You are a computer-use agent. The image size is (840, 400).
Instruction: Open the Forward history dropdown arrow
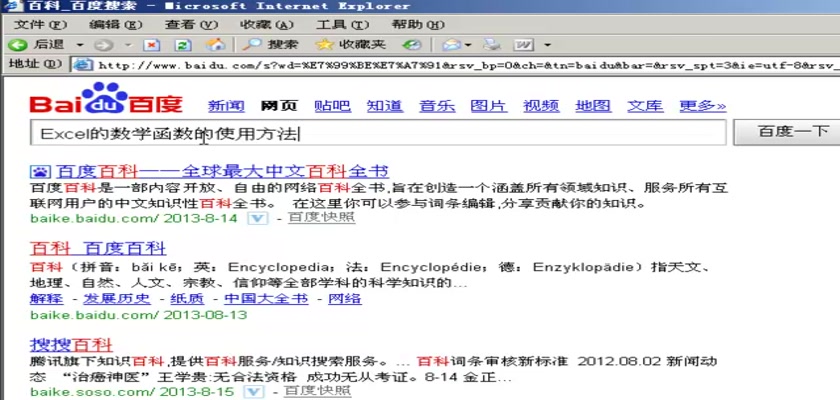[x=129, y=45]
